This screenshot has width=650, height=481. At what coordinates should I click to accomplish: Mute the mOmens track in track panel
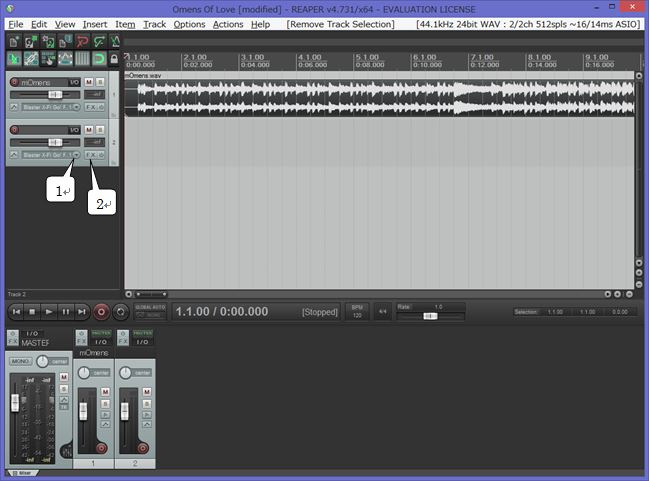88,81
